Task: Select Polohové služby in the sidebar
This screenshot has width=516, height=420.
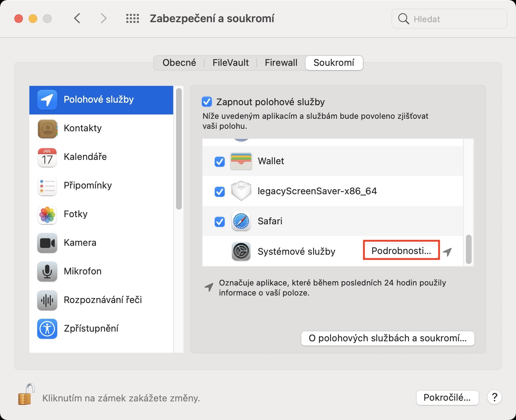Action: coord(98,100)
